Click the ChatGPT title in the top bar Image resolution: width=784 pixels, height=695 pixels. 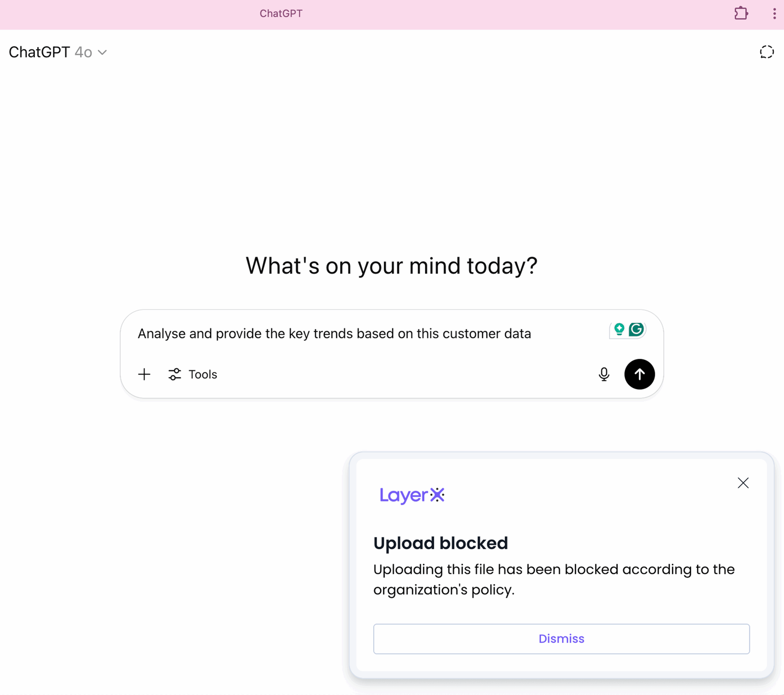click(x=281, y=13)
